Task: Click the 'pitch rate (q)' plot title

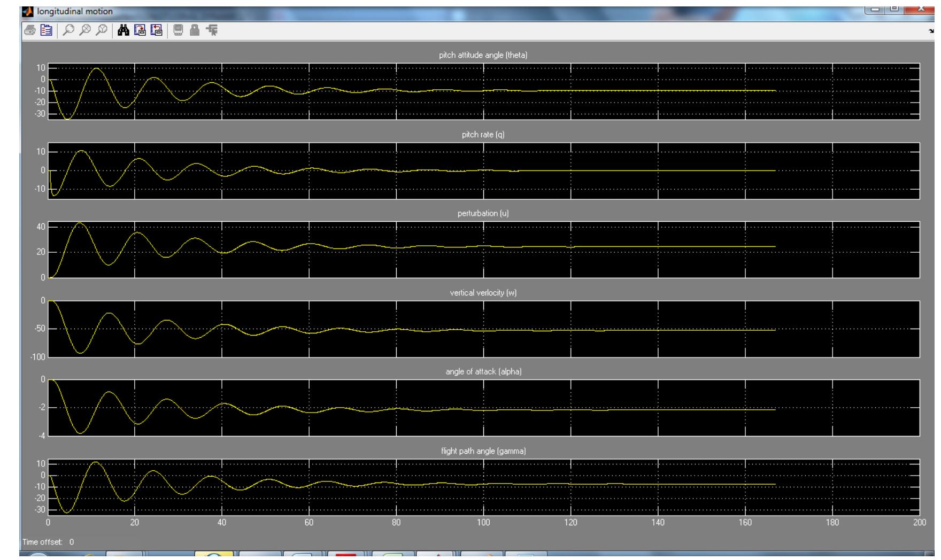Action: coord(483,135)
